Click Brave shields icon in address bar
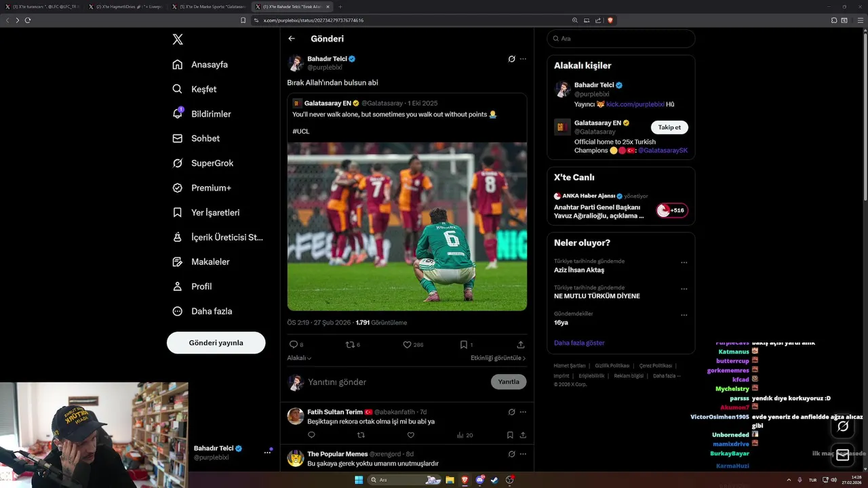The width and height of the screenshot is (868, 488). tap(610, 20)
